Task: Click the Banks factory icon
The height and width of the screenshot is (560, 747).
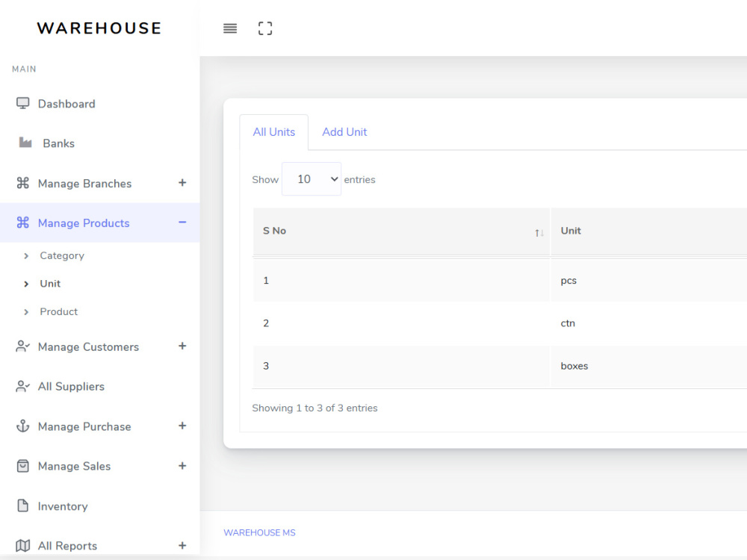Action: [25, 143]
